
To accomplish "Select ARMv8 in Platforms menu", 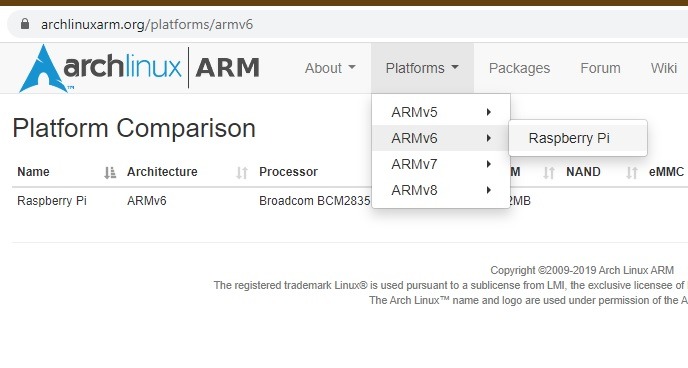I will (x=441, y=190).
